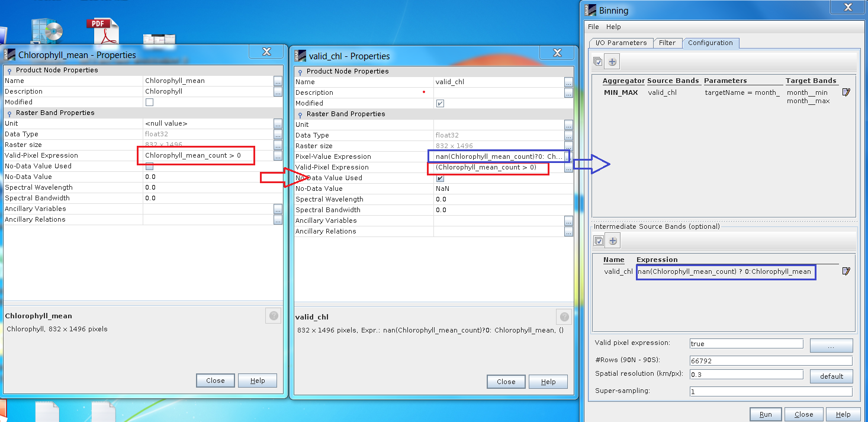Click the default button for spatial resolution

click(x=831, y=376)
